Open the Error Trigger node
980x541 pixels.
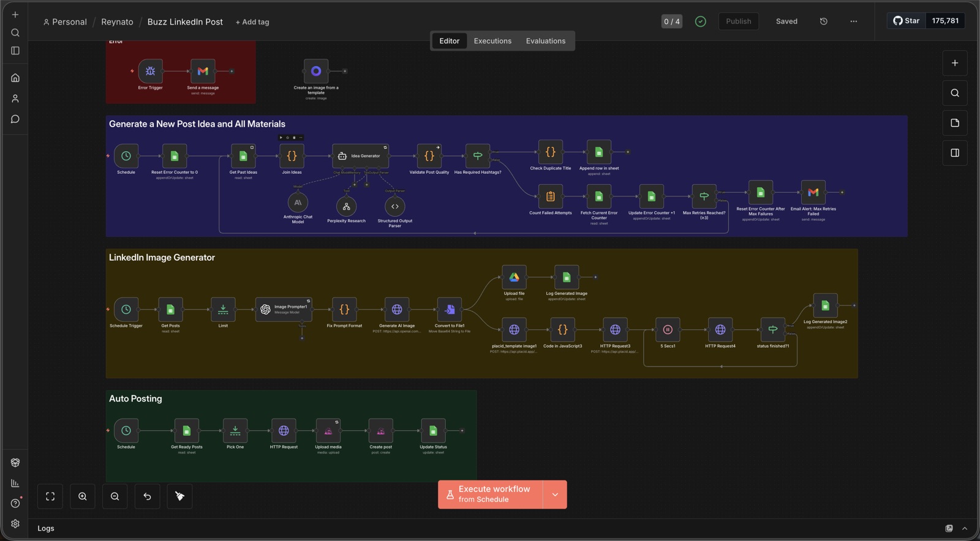pos(150,71)
